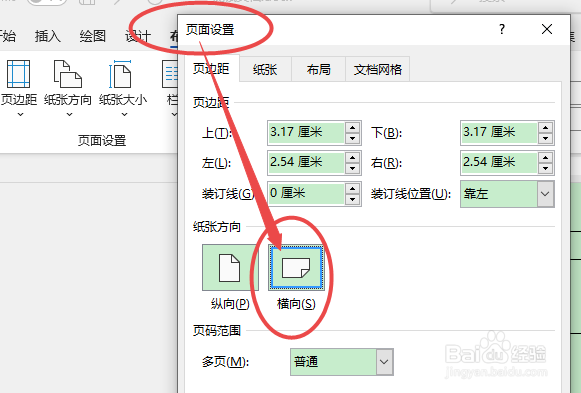The width and height of the screenshot is (581, 393).
Task: Open the 纸张方向 ribbon button
Action: (68, 88)
